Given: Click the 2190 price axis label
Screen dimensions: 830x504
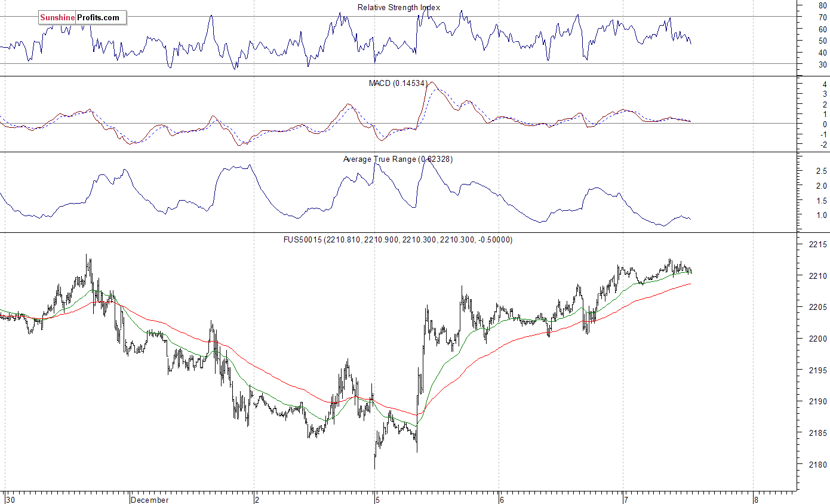Looking at the screenshot, I should click(817, 401).
